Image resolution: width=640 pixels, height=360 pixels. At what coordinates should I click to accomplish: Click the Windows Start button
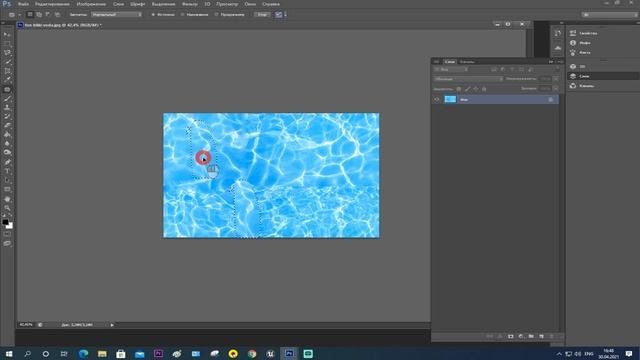click(9, 353)
